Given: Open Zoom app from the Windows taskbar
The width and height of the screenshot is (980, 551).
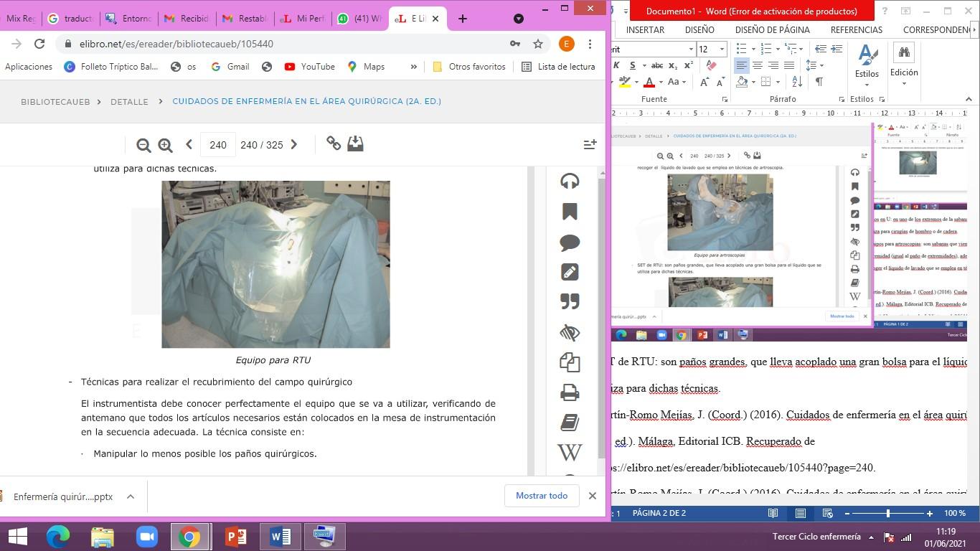Looking at the screenshot, I should (147, 537).
